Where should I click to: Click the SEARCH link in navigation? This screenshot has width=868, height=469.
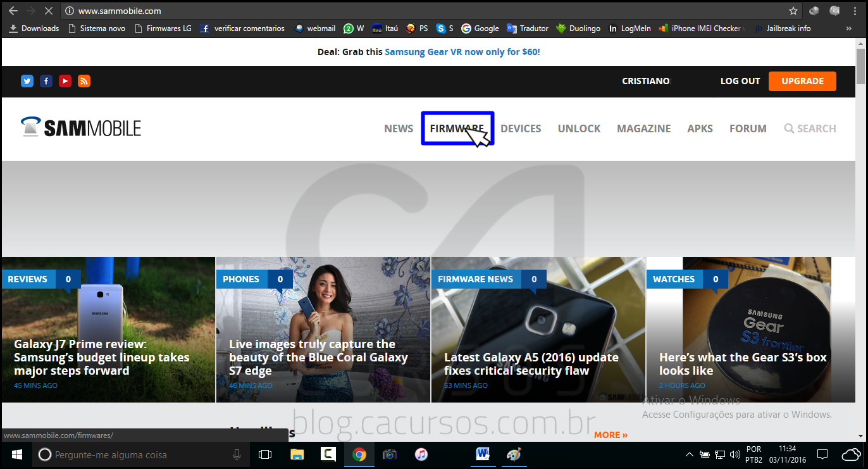coord(810,128)
